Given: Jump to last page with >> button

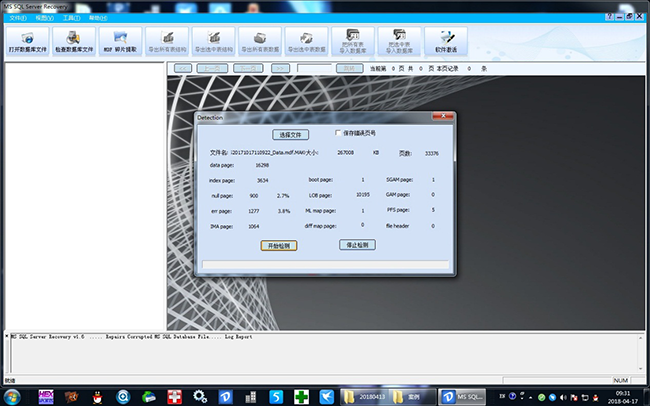Looking at the screenshot, I should 280,68.
